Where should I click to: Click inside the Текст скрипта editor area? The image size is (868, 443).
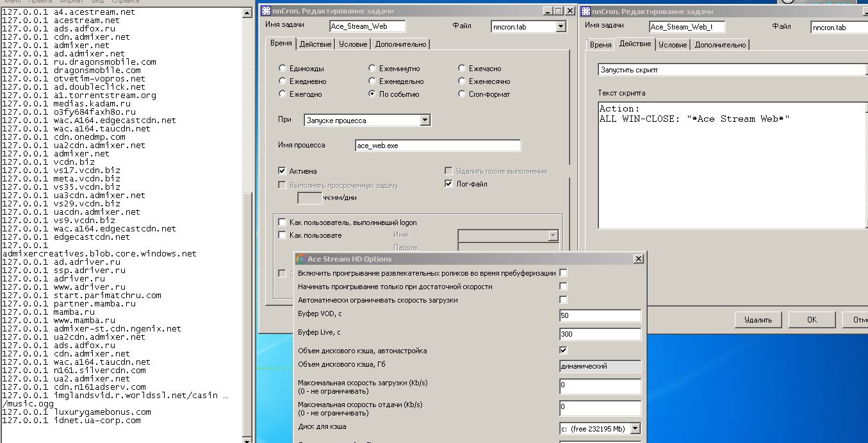(730, 173)
